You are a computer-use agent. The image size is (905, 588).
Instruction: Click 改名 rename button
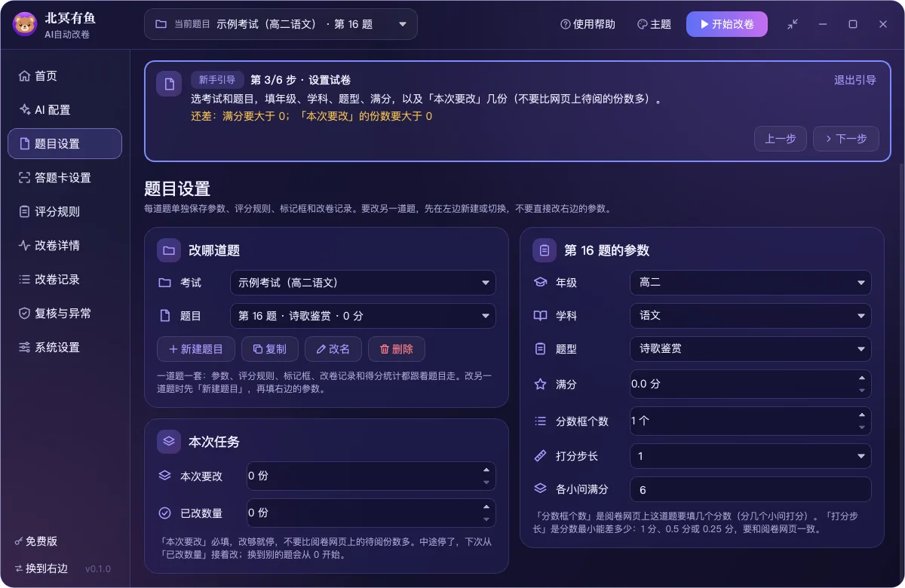tap(333, 349)
